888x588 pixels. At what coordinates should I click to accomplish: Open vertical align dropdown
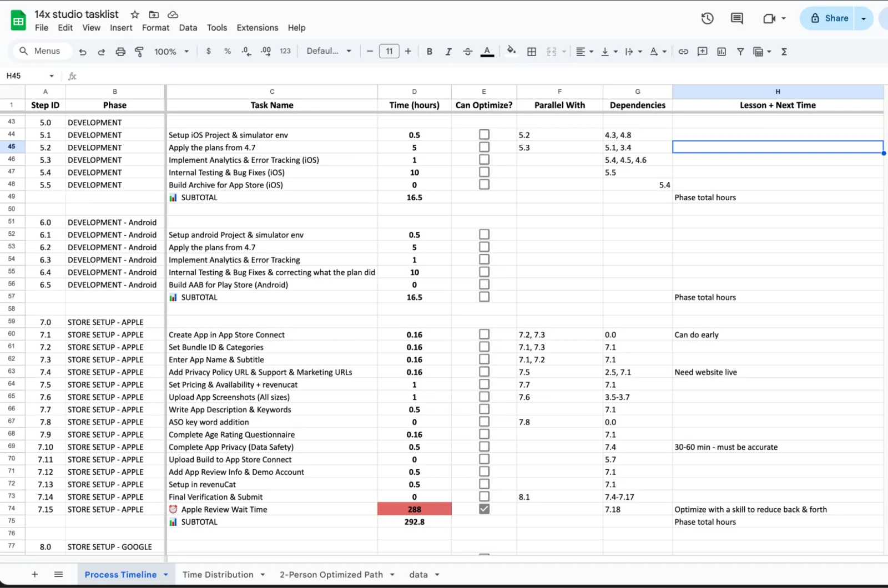(609, 52)
